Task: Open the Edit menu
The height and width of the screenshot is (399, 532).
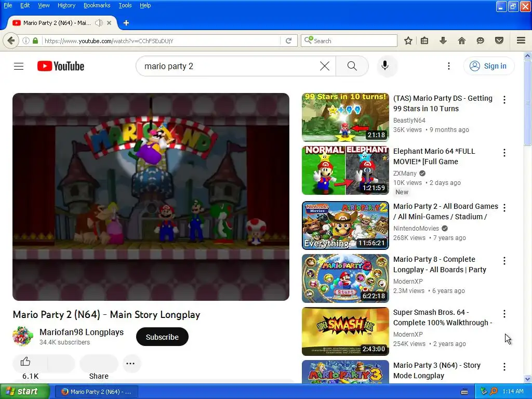Action: [x=25, y=5]
